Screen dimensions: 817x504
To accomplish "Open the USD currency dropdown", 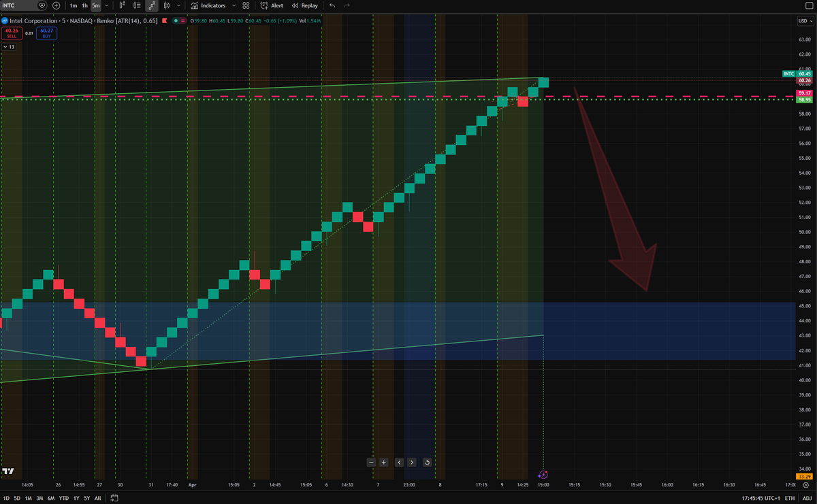I will (804, 21).
